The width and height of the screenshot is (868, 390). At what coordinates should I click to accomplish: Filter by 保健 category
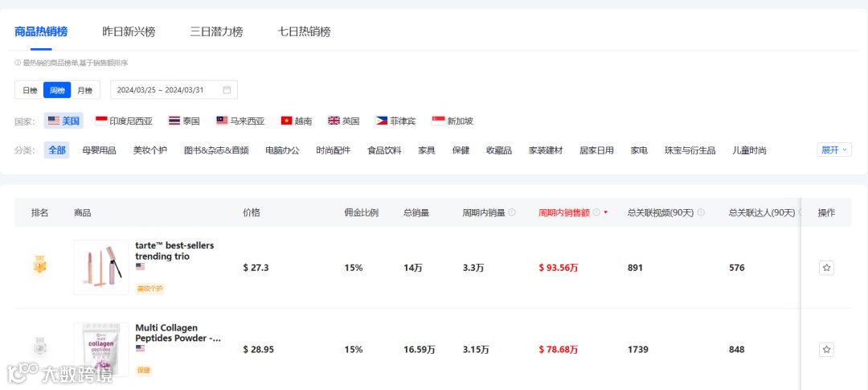point(461,150)
